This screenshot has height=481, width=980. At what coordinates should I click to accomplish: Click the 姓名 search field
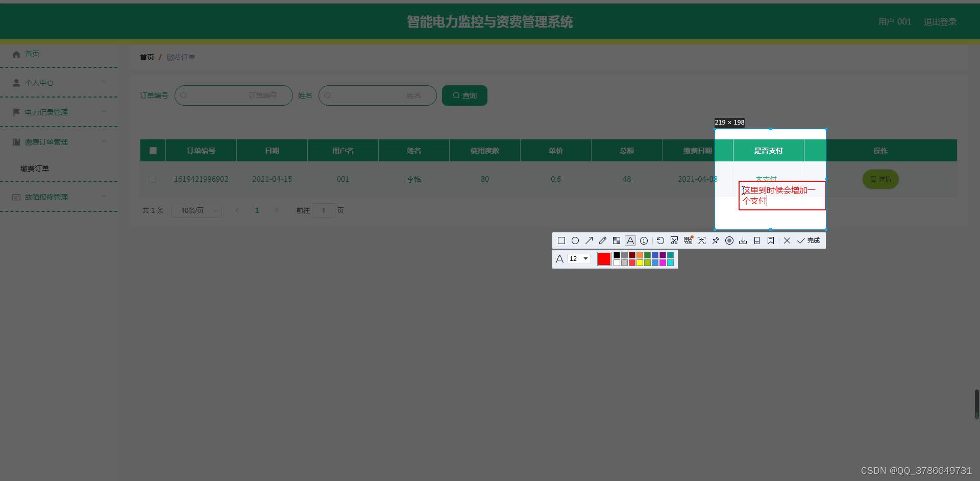click(378, 95)
